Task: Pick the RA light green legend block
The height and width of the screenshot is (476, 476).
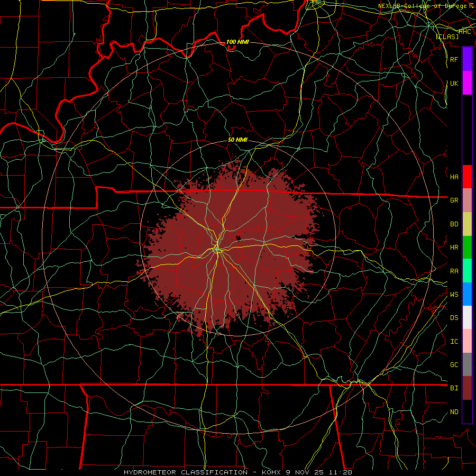Action: click(467, 271)
